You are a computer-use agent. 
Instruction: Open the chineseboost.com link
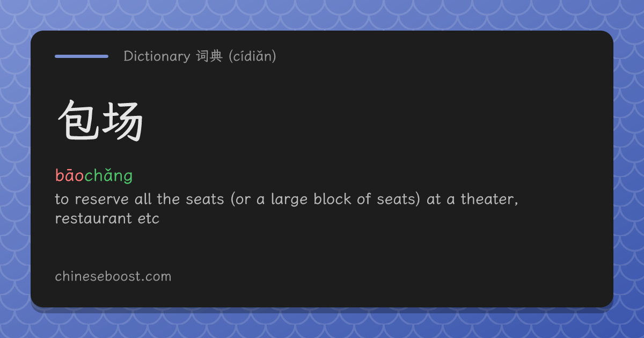[113, 276]
